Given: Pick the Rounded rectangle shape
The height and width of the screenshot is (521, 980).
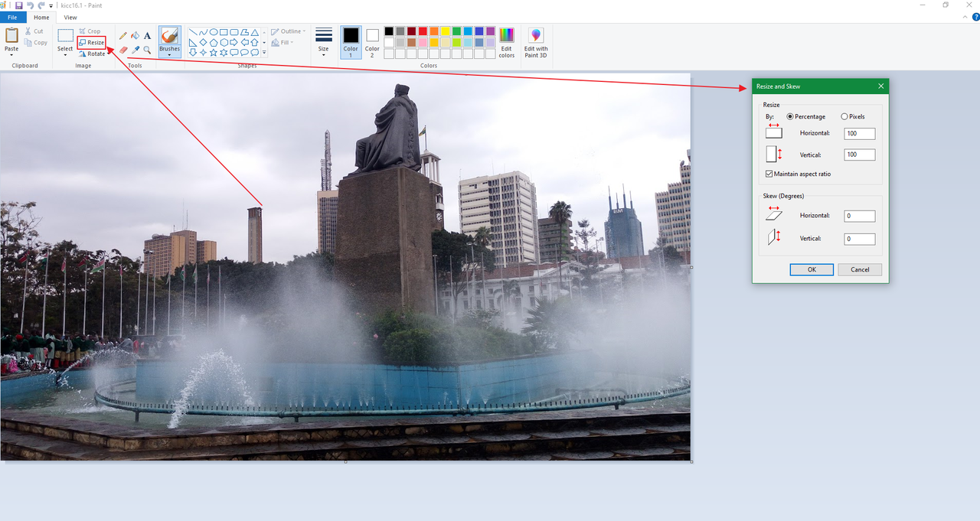Looking at the screenshot, I should [x=234, y=32].
